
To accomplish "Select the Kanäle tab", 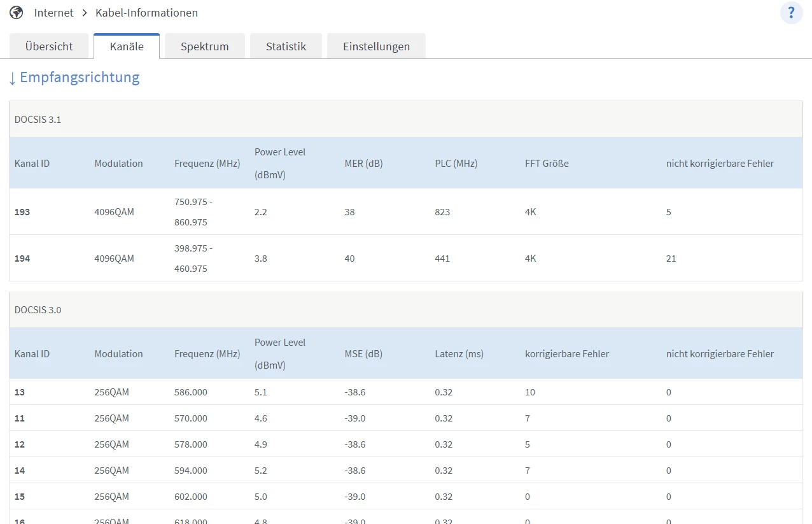I will (x=127, y=46).
